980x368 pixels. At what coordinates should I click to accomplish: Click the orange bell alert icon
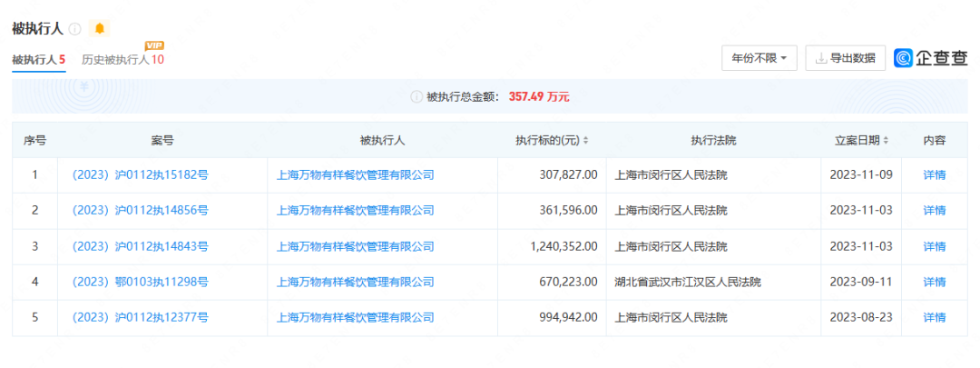[100, 29]
